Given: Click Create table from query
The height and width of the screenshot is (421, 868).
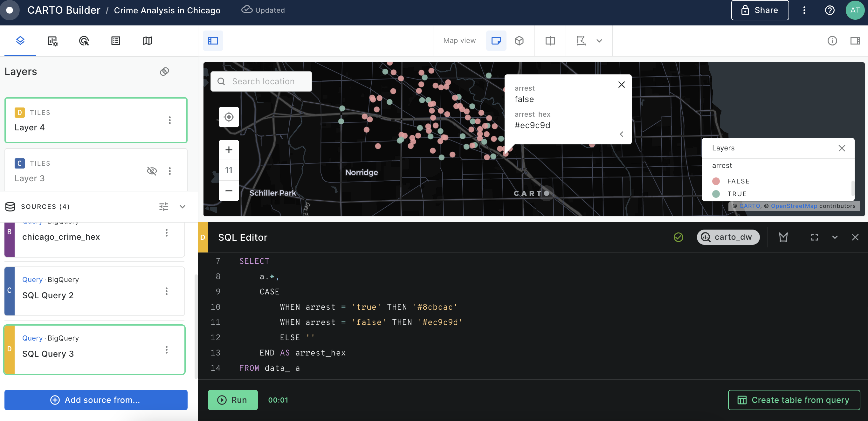Looking at the screenshot, I should [794, 400].
